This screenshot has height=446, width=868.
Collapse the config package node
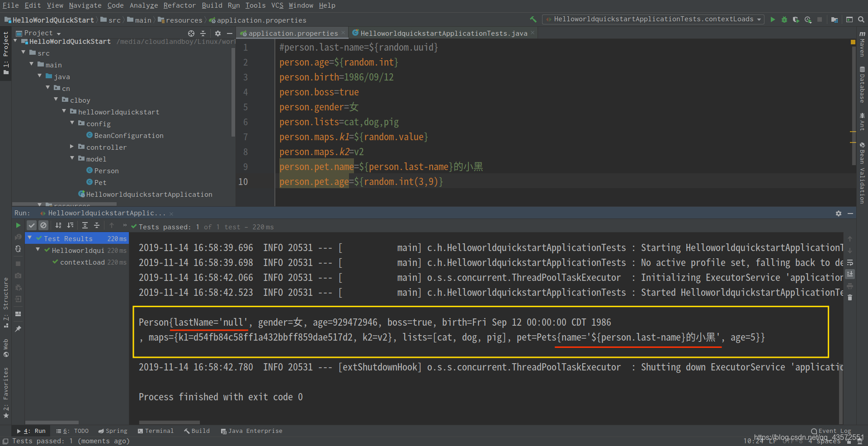72,123
